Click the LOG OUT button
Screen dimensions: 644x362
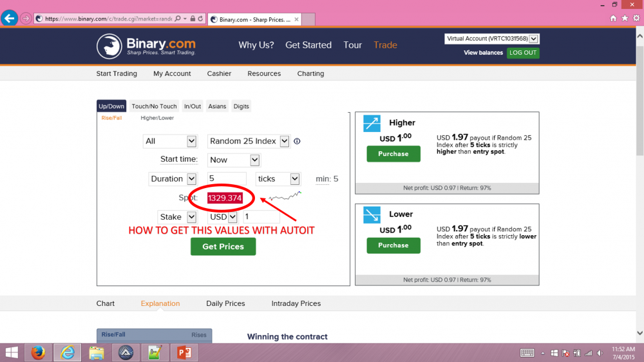523,53
